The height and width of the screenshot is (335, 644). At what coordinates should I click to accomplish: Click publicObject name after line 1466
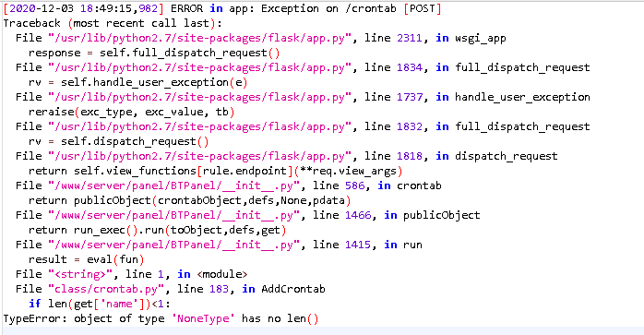442,216
